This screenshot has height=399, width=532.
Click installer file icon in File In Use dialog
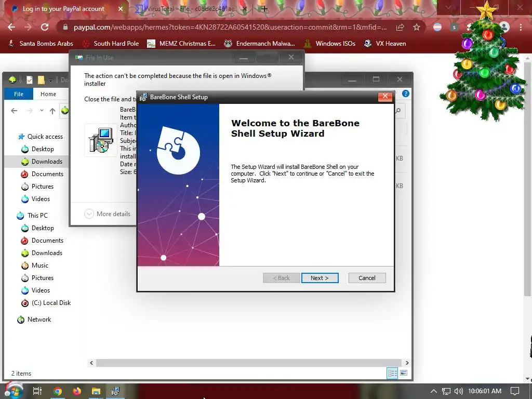tap(101, 140)
